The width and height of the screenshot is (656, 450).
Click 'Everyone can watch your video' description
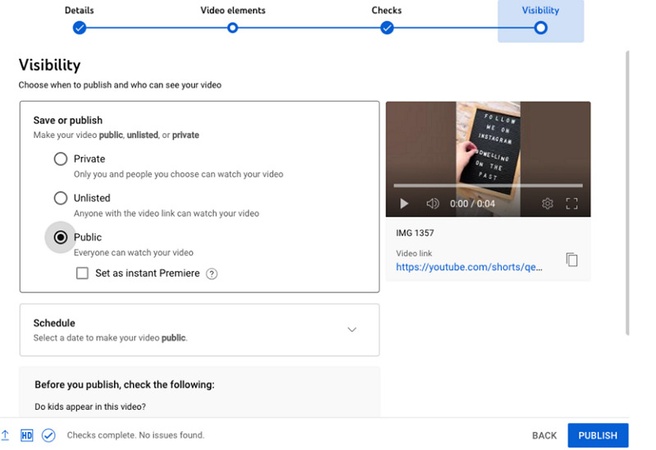pyautogui.click(x=133, y=253)
